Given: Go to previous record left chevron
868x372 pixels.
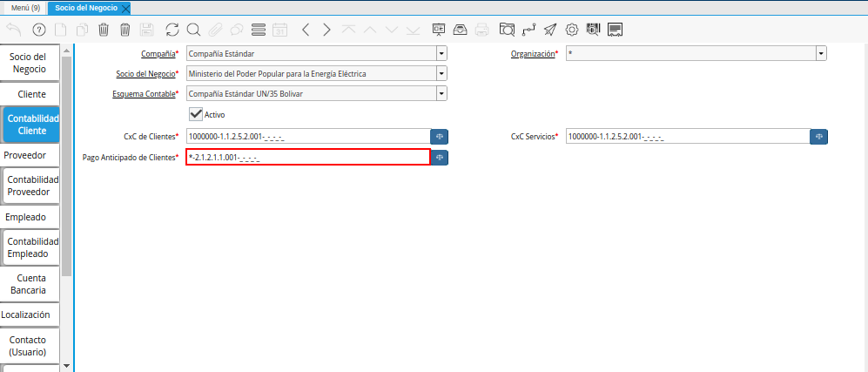Looking at the screenshot, I should [x=306, y=30].
